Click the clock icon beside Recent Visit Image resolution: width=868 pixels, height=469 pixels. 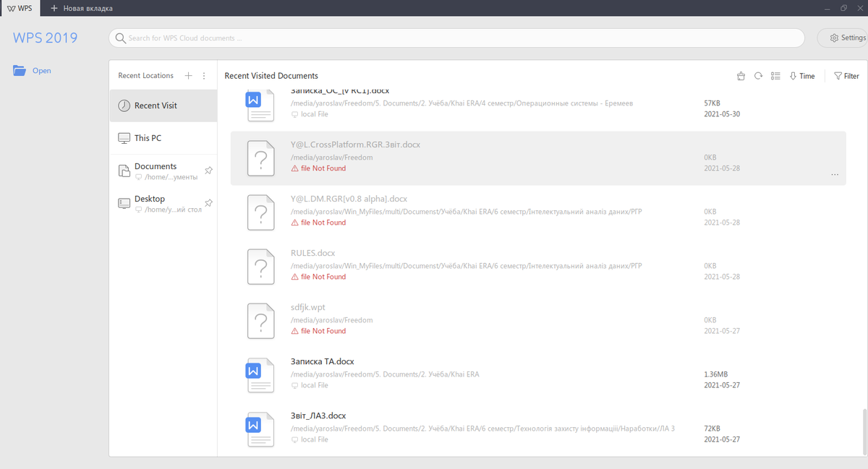124,106
